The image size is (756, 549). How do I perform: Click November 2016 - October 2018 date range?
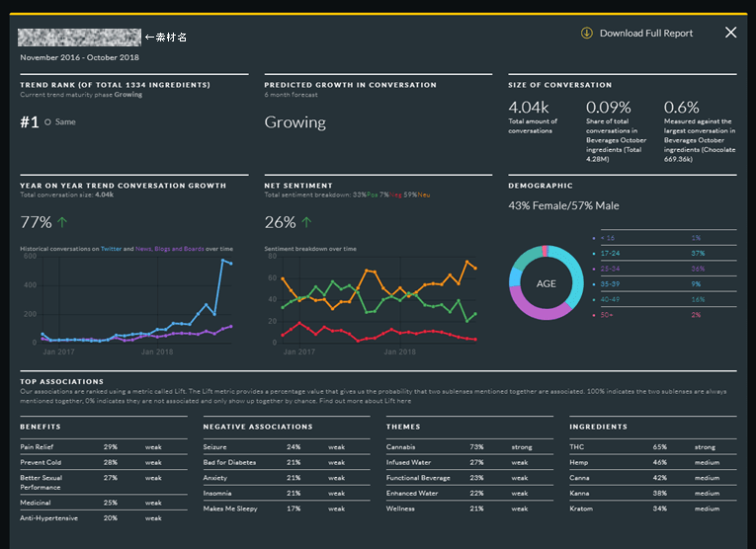point(80,57)
